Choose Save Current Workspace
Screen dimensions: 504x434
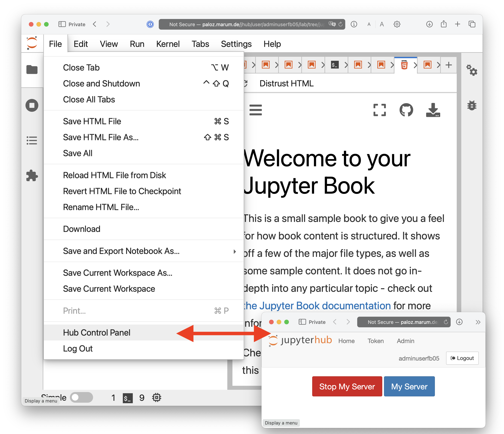click(x=144, y=289)
